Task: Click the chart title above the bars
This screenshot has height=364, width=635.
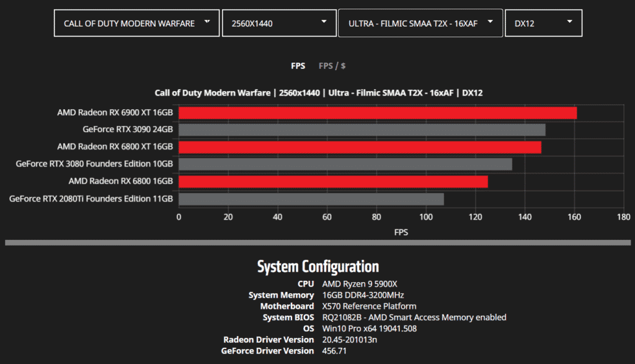Action: coord(318,93)
